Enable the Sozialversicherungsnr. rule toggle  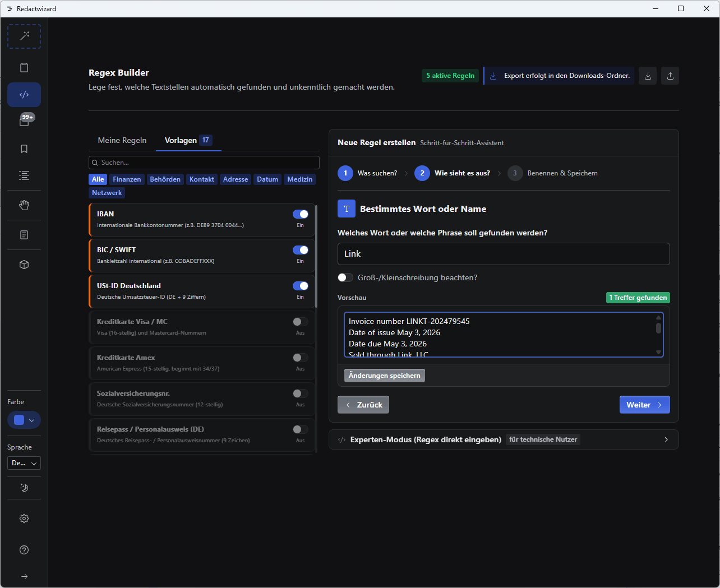(301, 393)
